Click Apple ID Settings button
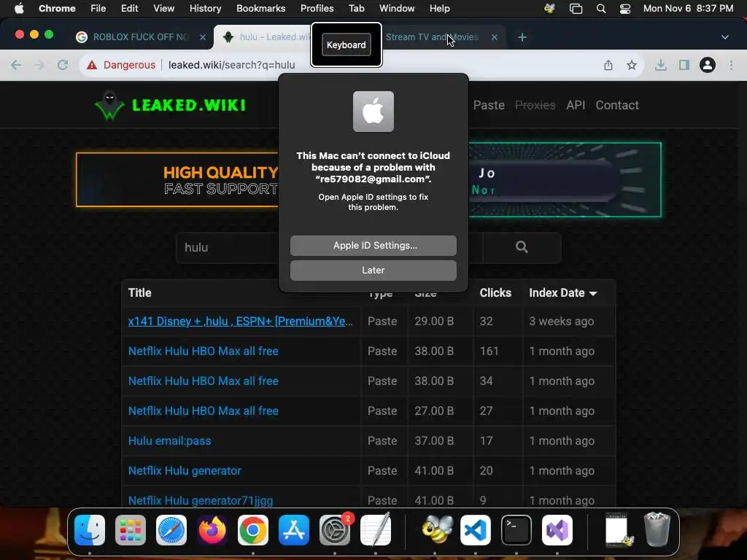This screenshot has height=560, width=747. point(373,245)
